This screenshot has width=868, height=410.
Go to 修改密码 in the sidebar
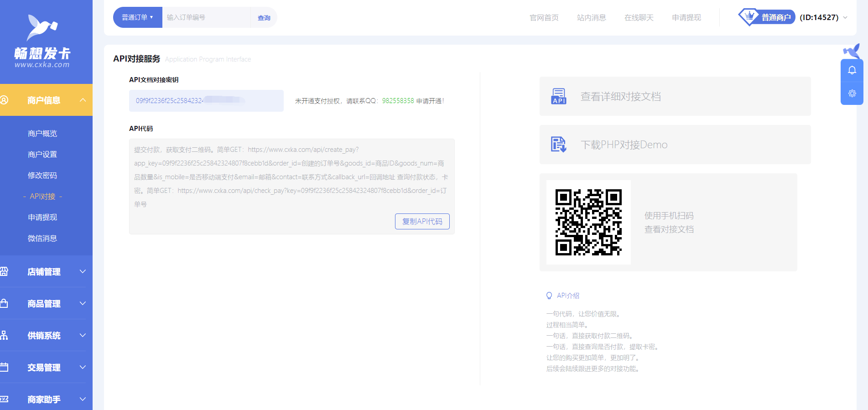pyautogui.click(x=42, y=176)
